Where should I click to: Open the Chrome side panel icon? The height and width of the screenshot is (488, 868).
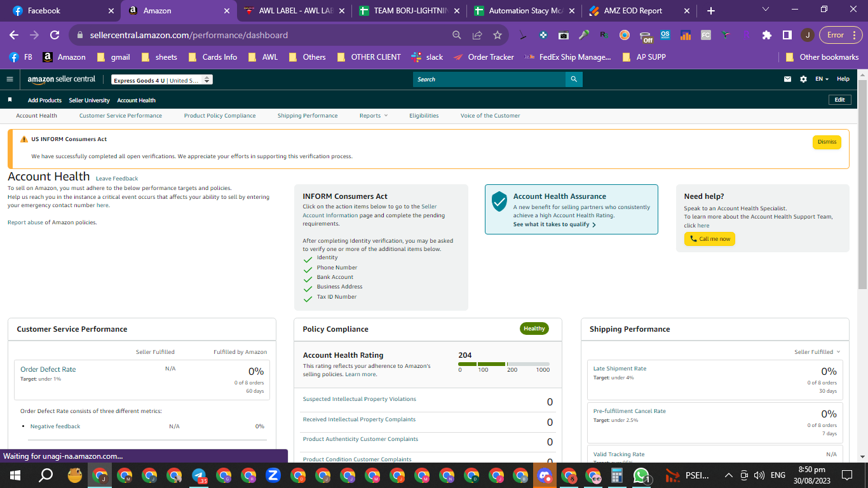(x=787, y=35)
